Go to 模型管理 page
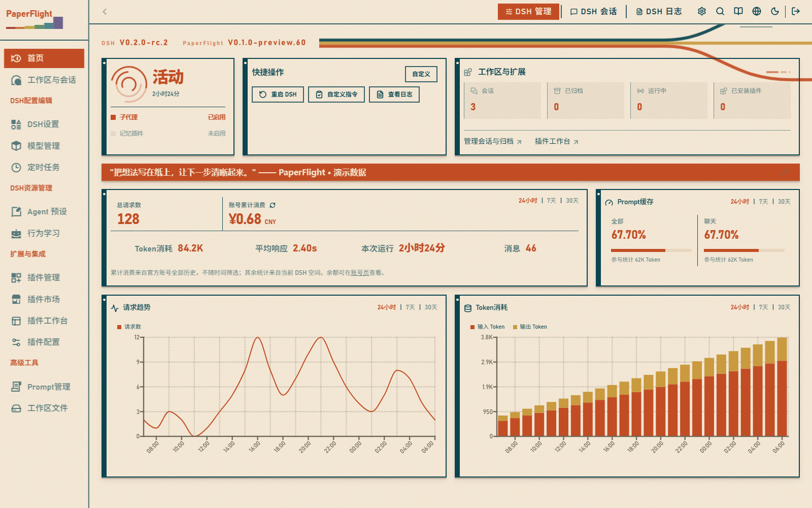Viewport: 812px width, 508px height. point(44,146)
